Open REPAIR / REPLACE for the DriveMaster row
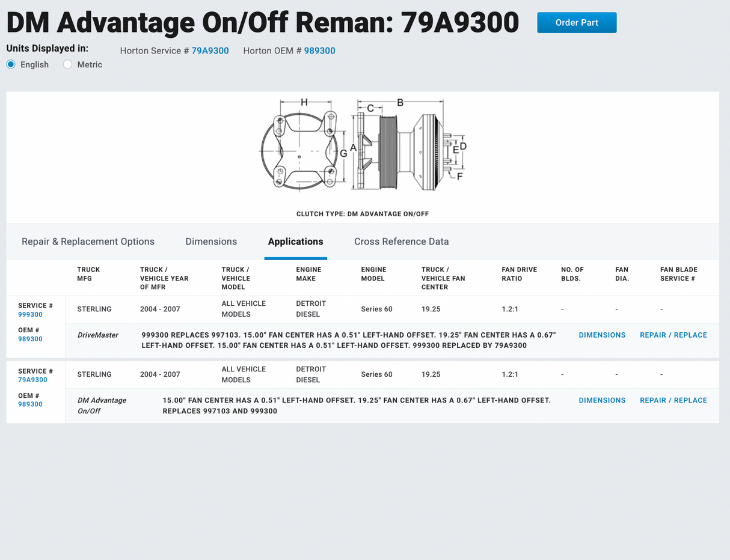 tap(673, 335)
